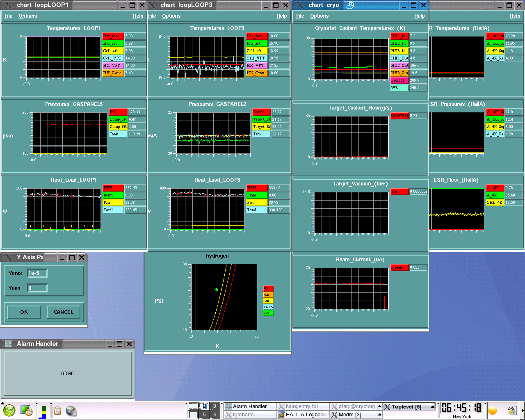
Task: Select red Bottle legend in Pressures_GASPANEL2
Action: 261,112
